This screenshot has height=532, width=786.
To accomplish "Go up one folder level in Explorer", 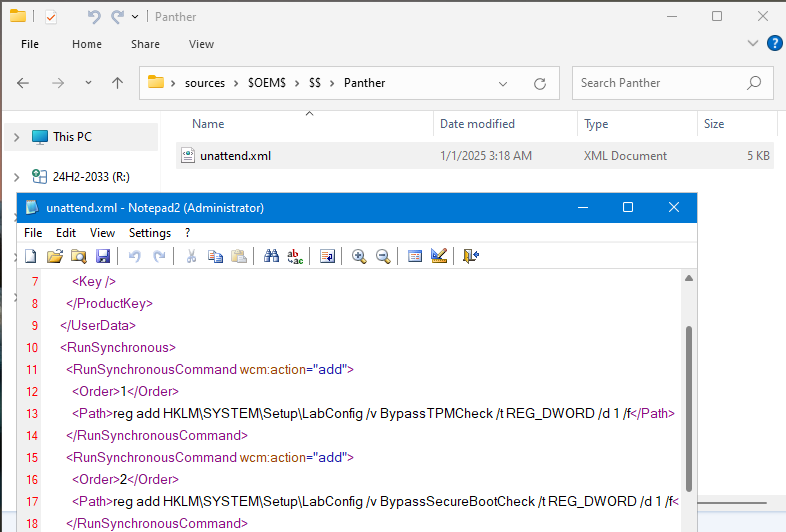I will [x=117, y=83].
